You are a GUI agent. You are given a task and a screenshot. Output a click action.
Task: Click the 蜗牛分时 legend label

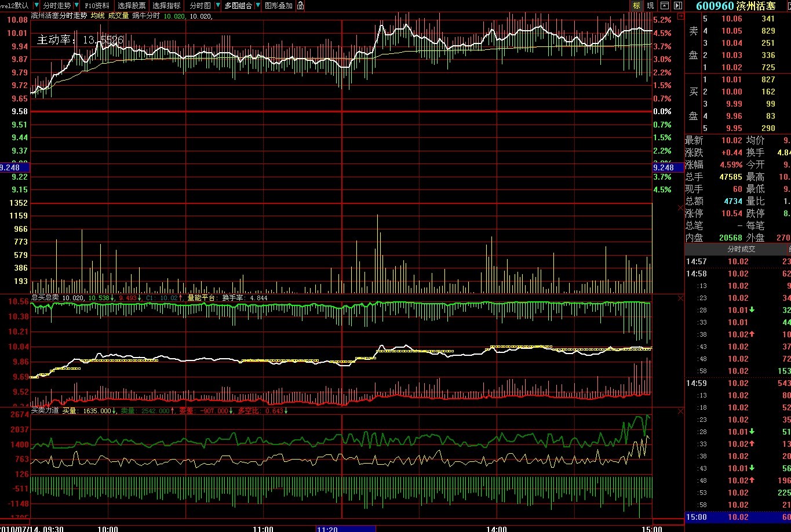pos(146,16)
